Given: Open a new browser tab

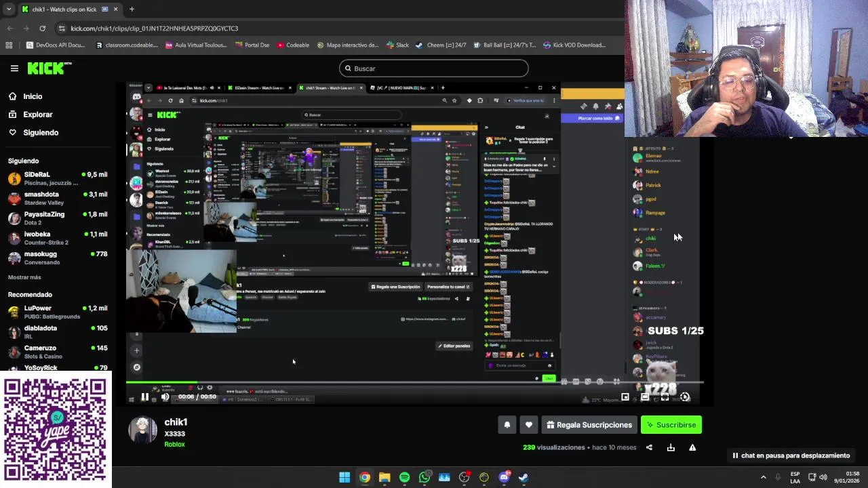Looking at the screenshot, I should coord(132,9).
